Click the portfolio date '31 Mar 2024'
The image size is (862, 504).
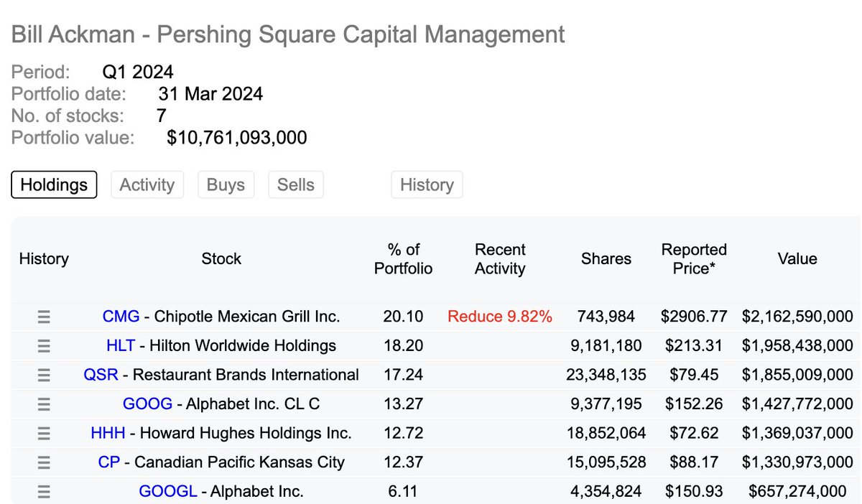[x=210, y=93]
